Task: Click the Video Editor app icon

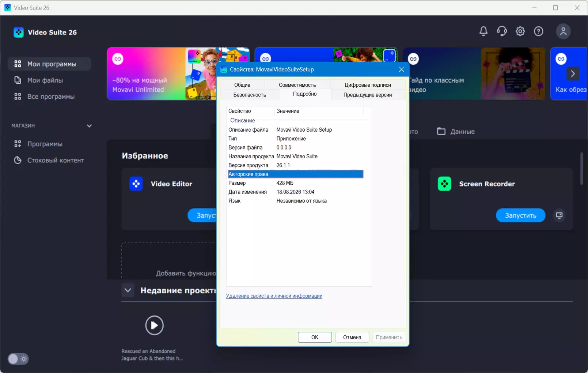Action: tap(136, 184)
